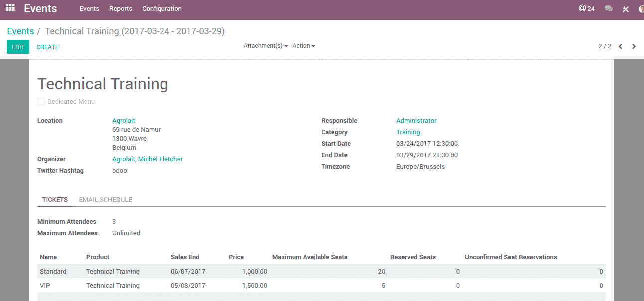Image resolution: width=644 pixels, height=301 pixels.
Task: Navigate to Events breadcrumb link
Action: point(20,31)
